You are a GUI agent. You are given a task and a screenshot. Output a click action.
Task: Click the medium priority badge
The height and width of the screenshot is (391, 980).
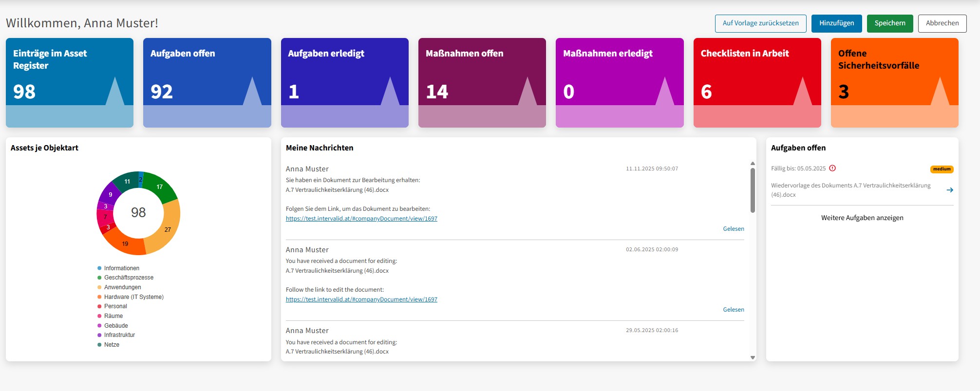[x=942, y=169]
